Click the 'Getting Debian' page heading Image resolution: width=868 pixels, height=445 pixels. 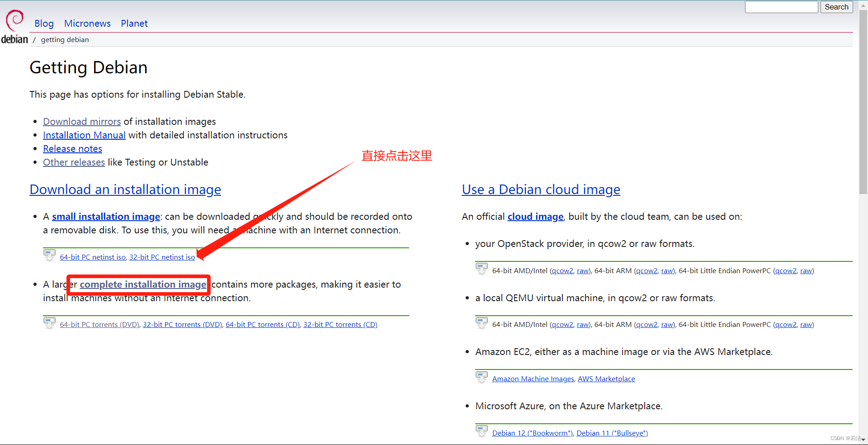[x=89, y=68]
